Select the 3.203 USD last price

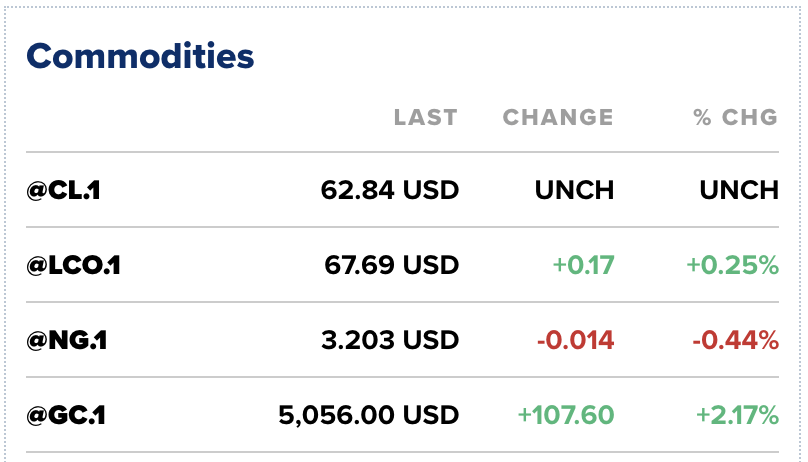pyautogui.click(x=391, y=340)
